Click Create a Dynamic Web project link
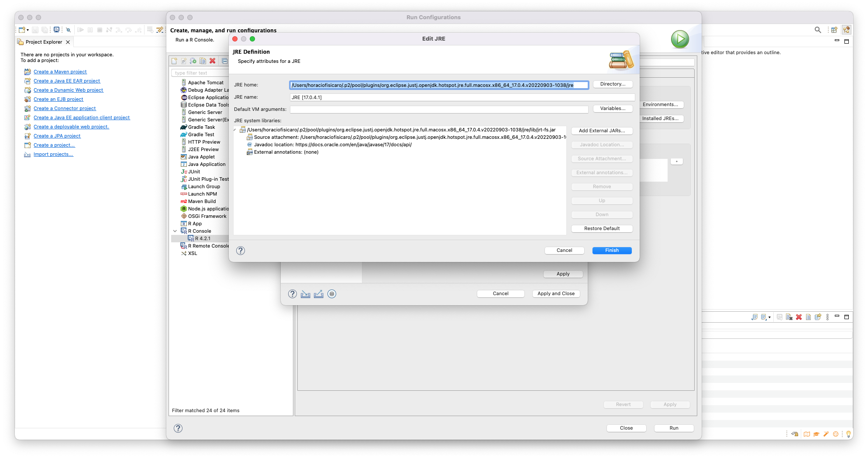This screenshot has width=868, height=458. (x=68, y=90)
